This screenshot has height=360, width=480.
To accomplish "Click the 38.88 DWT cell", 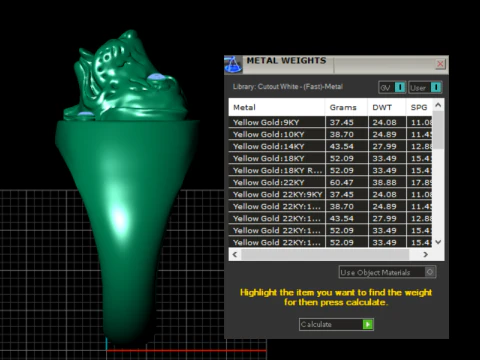I will [x=387, y=182].
